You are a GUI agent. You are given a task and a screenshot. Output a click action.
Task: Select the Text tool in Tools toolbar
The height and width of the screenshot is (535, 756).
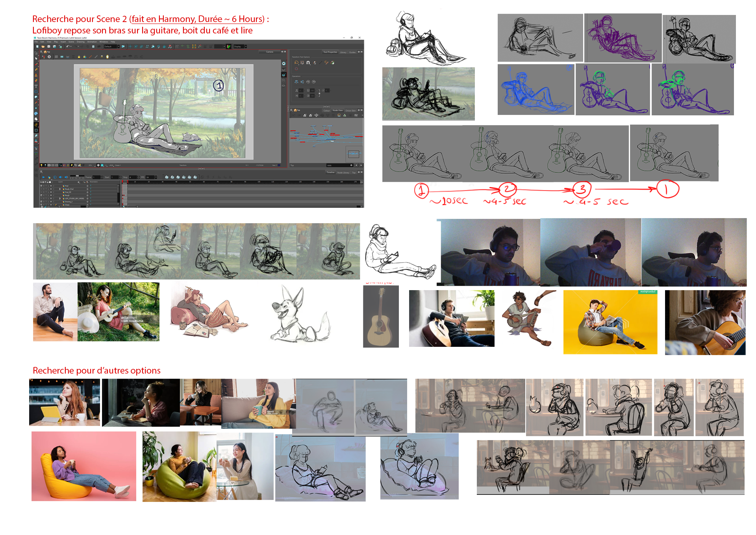coord(36,86)
